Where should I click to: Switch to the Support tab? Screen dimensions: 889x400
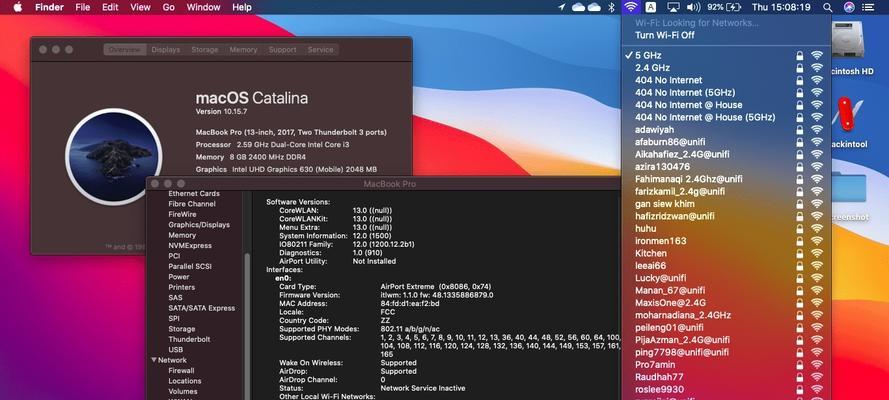point(282,50)
